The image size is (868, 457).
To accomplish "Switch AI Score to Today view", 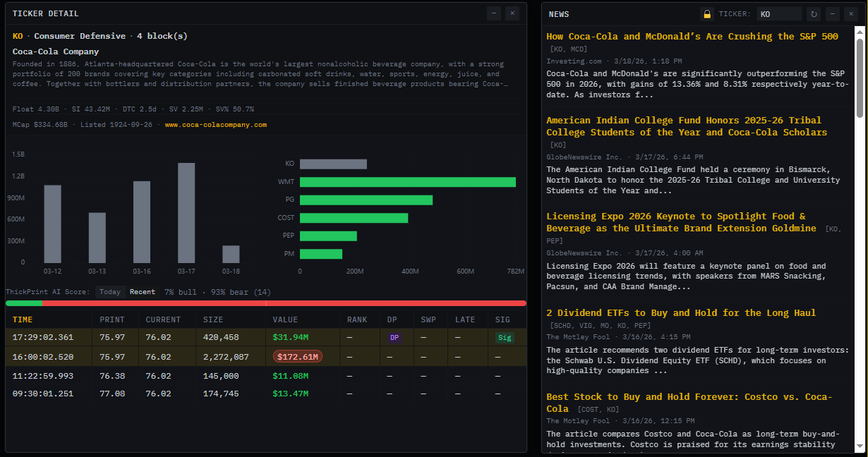I will [x=110, y=291].
